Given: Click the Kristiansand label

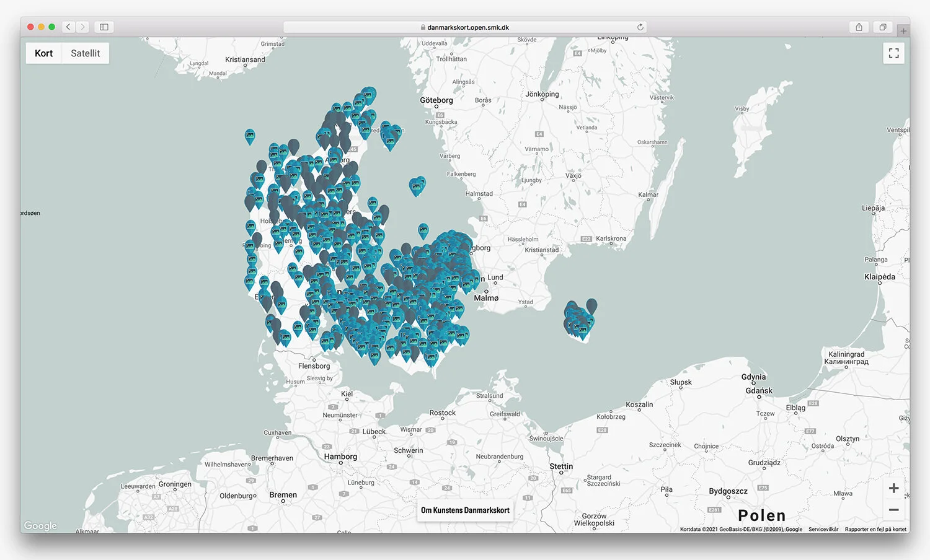Looking at the screenshot, I should [245, 59].
